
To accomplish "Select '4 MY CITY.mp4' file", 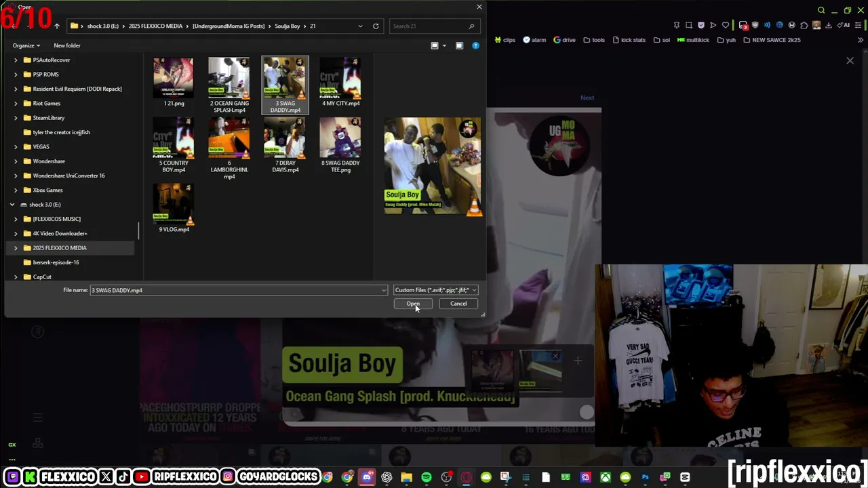I will coord(340,83).
